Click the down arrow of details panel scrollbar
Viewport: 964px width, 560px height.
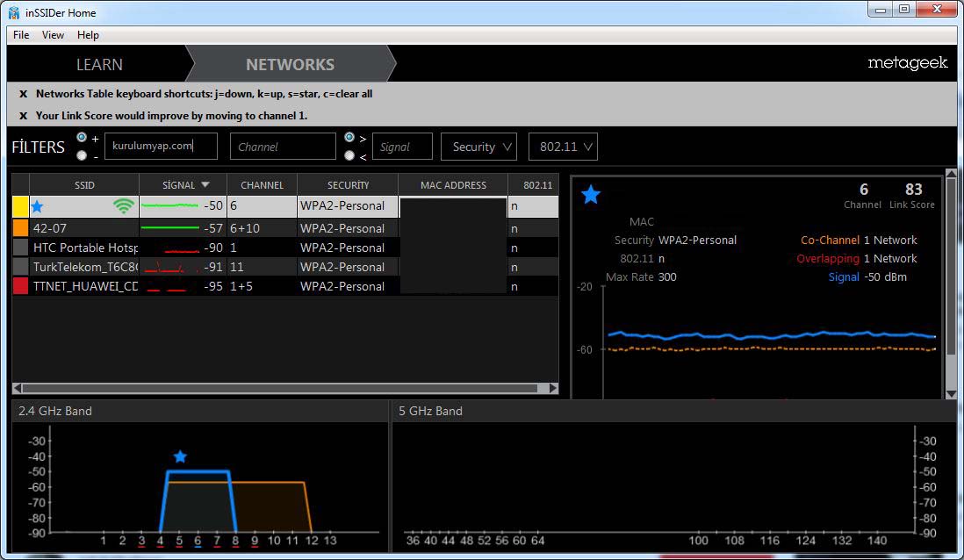click(x=951, y=394)
